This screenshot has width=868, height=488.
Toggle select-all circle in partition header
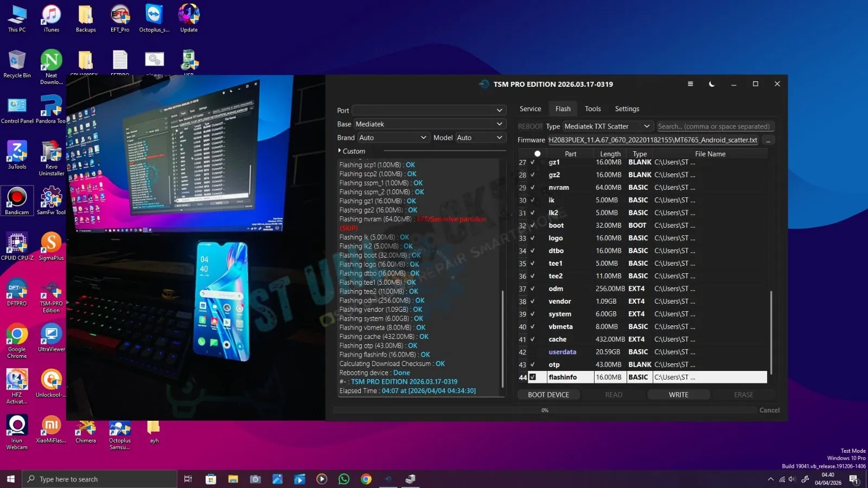(537, 154)
